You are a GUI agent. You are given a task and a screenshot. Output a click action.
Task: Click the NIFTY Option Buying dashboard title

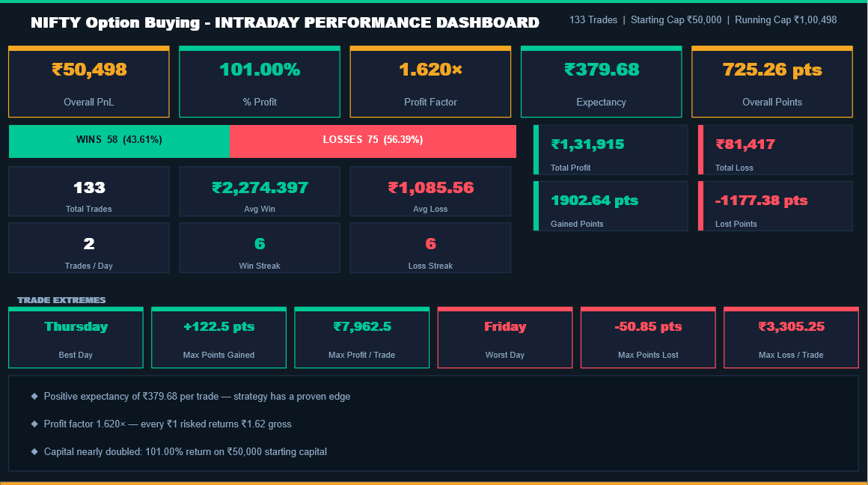point(284,22)
